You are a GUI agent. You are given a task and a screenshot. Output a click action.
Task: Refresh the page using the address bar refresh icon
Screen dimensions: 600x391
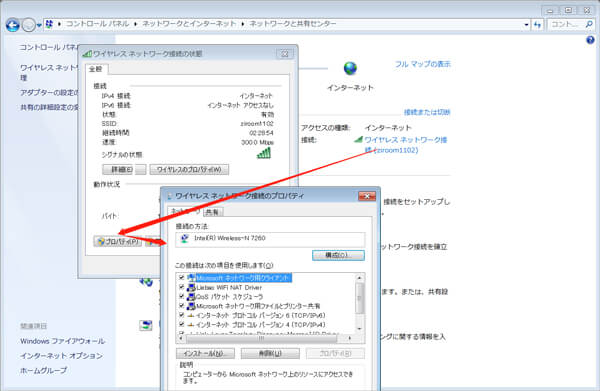point(538,24)
